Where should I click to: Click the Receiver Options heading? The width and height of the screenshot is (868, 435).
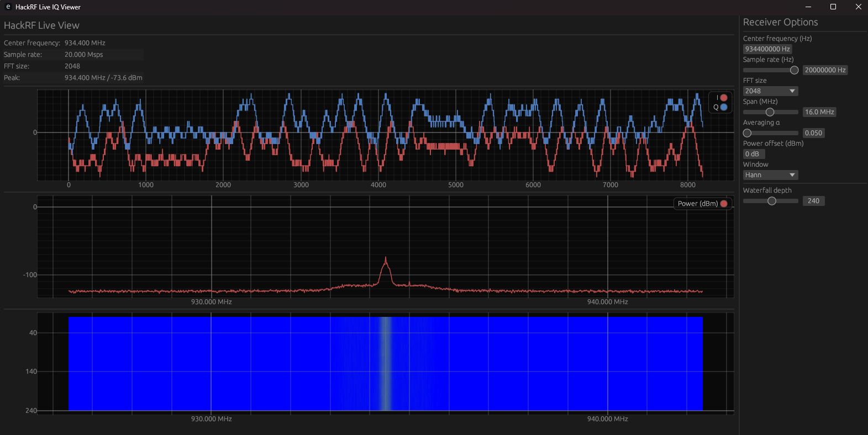[x=780, y=22]
